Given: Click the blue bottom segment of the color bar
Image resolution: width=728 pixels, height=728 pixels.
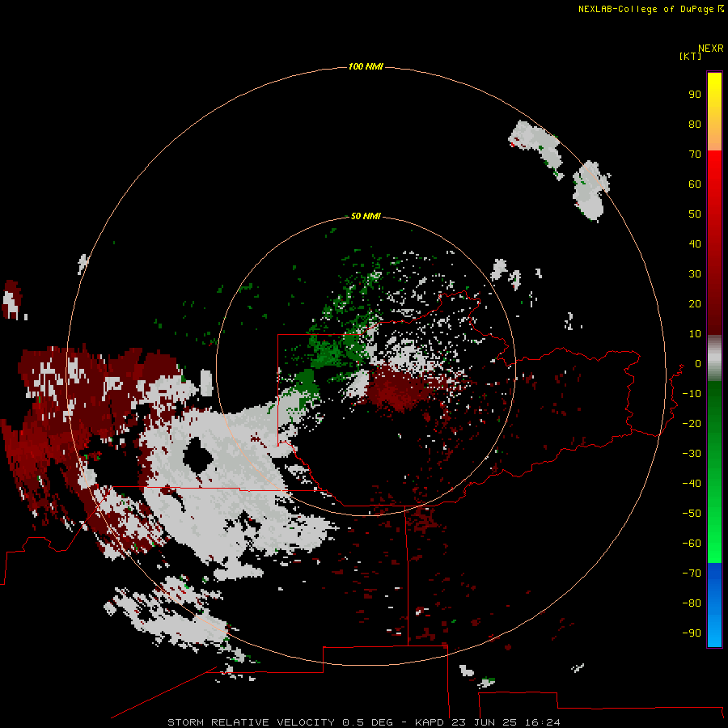Looking at the screenshot, I should pos(714,605).
